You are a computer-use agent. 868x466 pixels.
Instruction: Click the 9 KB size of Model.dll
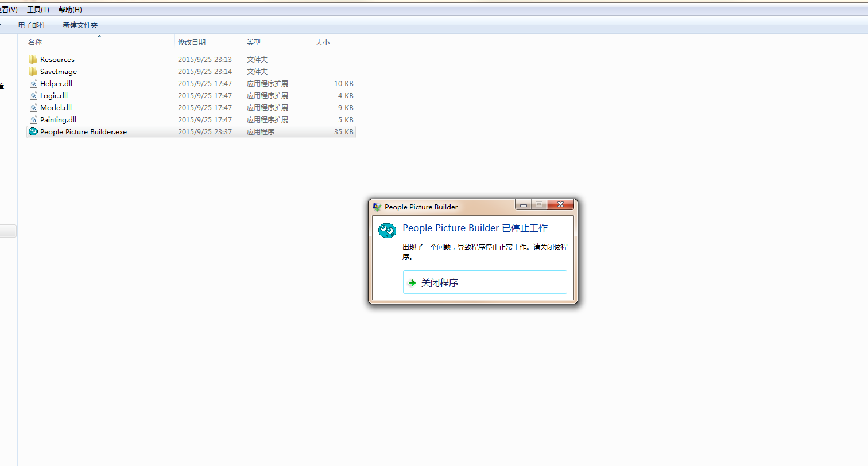point(346,108)
